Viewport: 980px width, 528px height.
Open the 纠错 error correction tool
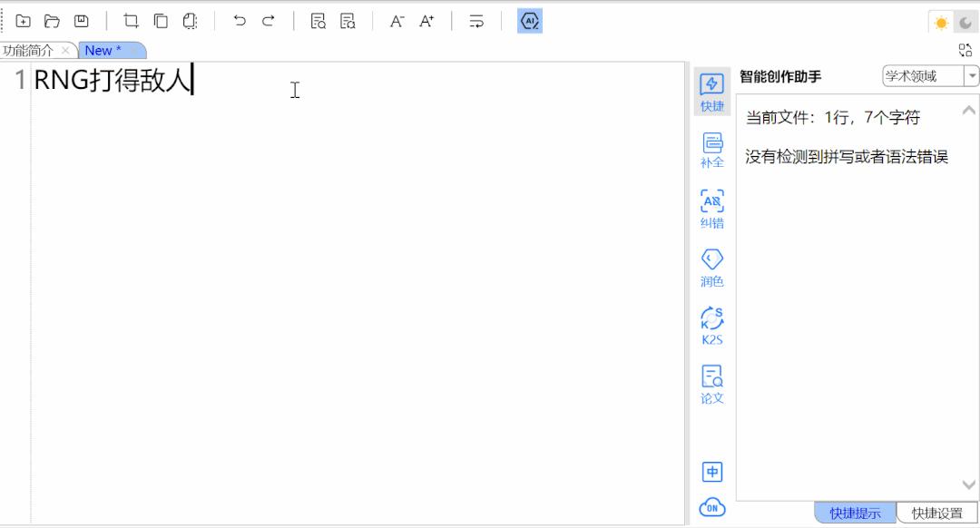[712, 210]
